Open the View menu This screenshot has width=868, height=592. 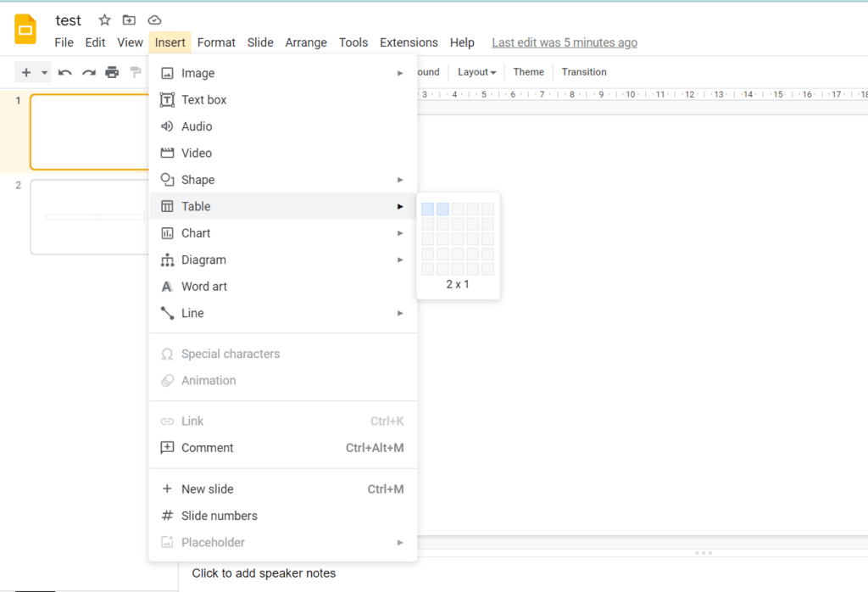(x=130, y=42)
